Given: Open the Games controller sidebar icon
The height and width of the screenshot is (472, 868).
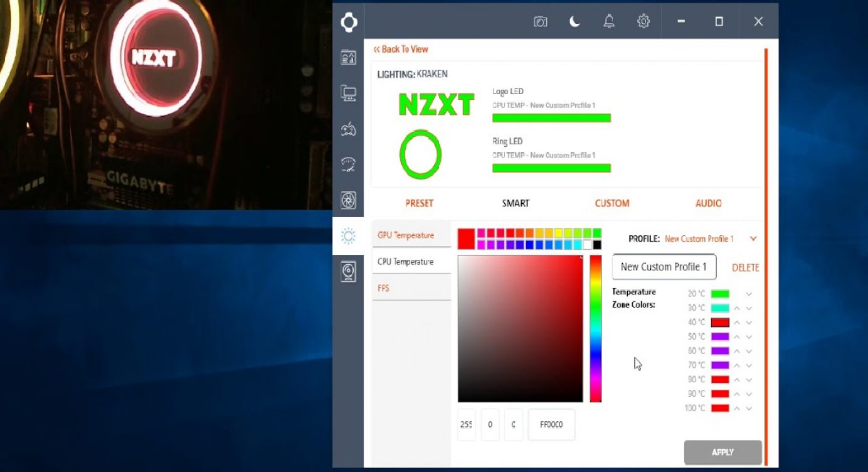Looking at the screenshot, I should click(349, 129).
